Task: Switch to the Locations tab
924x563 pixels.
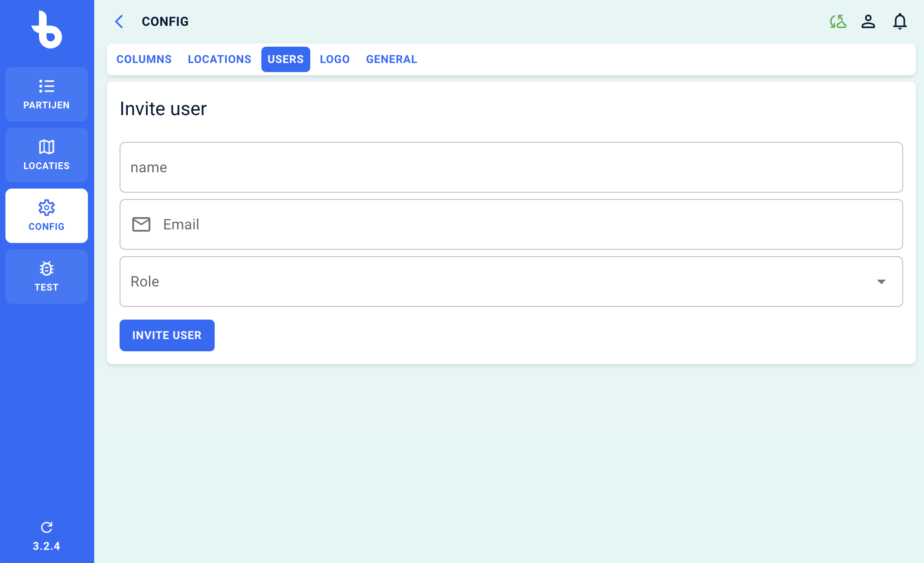Action: pyautogui.click(x=220, y=59)
